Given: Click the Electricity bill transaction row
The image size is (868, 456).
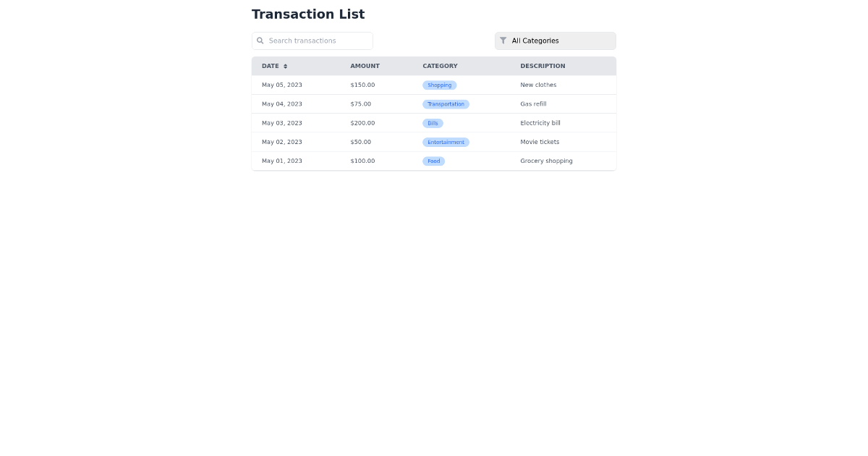Looking at the screenshot, I should pyautogui.click(x=434, y=123).
